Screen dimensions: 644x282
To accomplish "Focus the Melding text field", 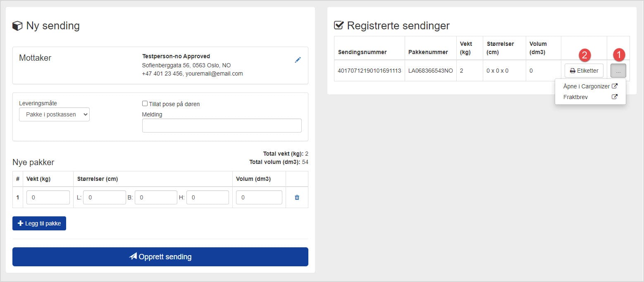I will (x=222, y=126).
